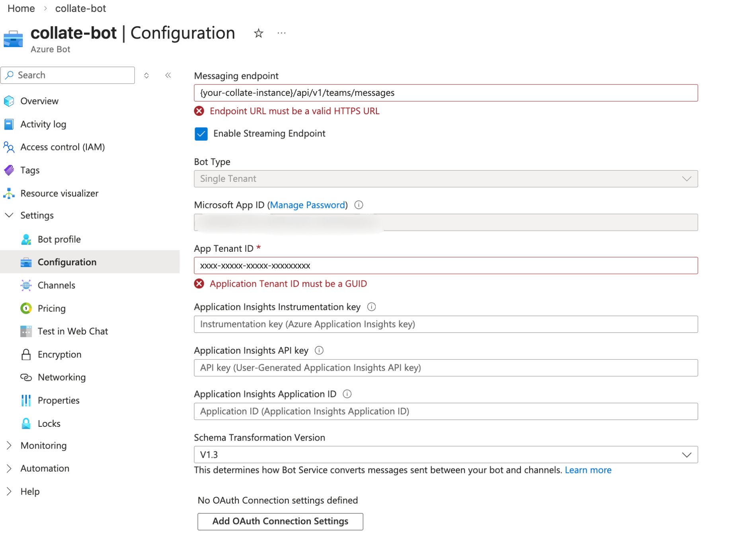Open Activity log in the sidebar
Screen dimensions: 739x560
click(x=43, y=124)
